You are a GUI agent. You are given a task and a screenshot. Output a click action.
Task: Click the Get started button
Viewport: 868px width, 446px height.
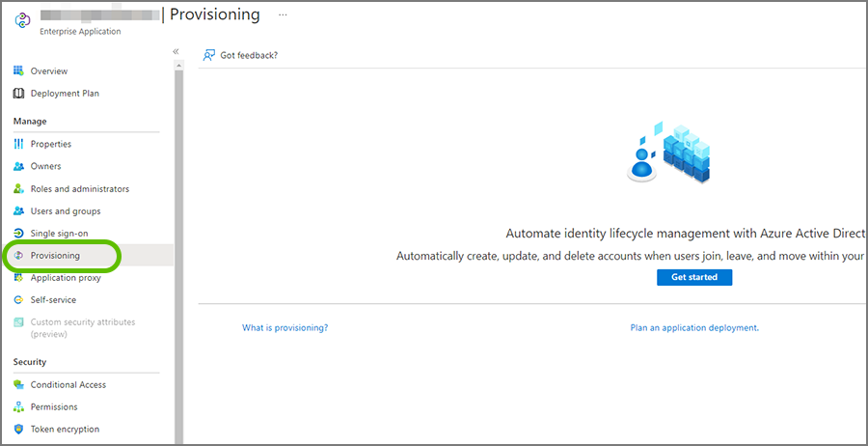[694, 277]
